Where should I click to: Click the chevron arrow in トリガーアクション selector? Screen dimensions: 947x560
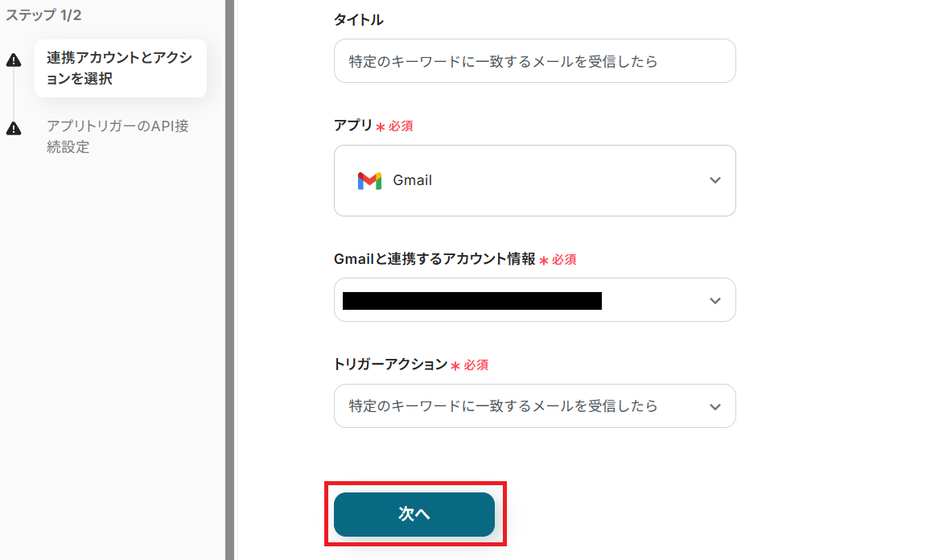pyautogui.click(x=714, y=406)
